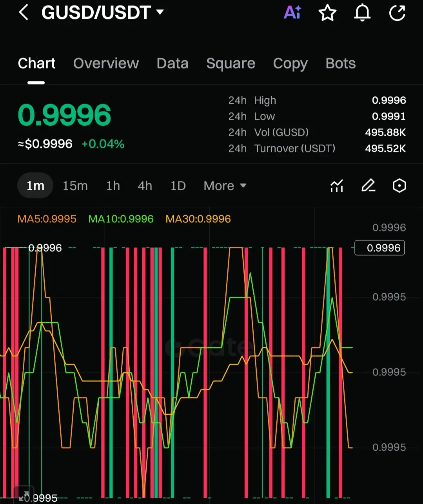Tap the fullscreen expand icon on chart

[23, 495]
